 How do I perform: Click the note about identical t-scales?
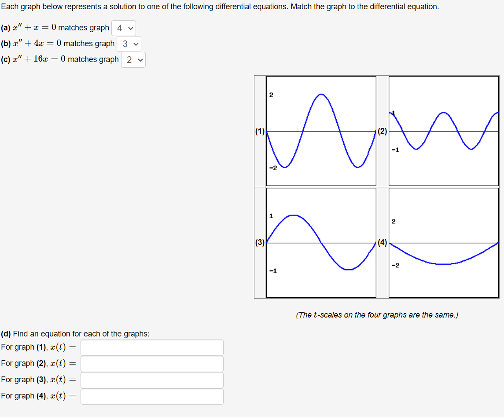(x=377, y=315)
